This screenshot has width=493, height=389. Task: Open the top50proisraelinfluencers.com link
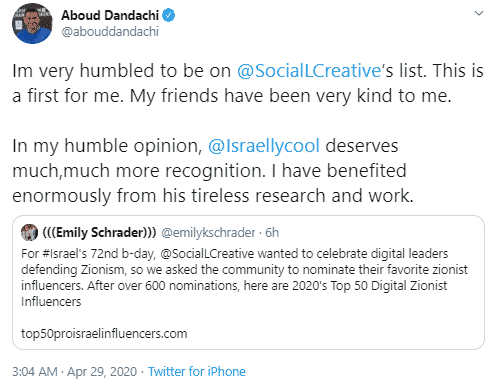click(104, 334)
